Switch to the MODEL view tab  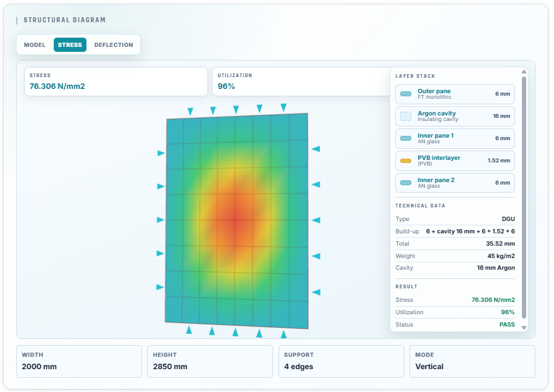pos(35,45)
